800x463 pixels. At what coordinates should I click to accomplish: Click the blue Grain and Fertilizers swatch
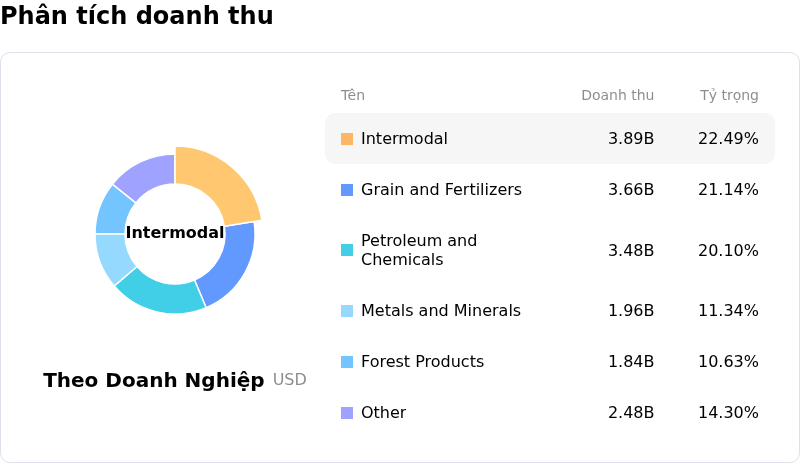[x=347, y=190]
